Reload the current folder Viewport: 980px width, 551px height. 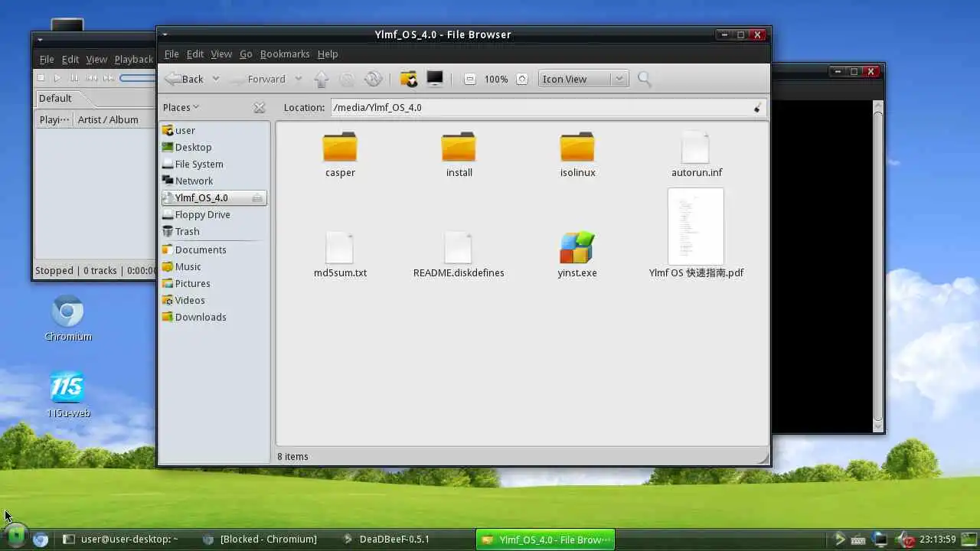(373, 79)
